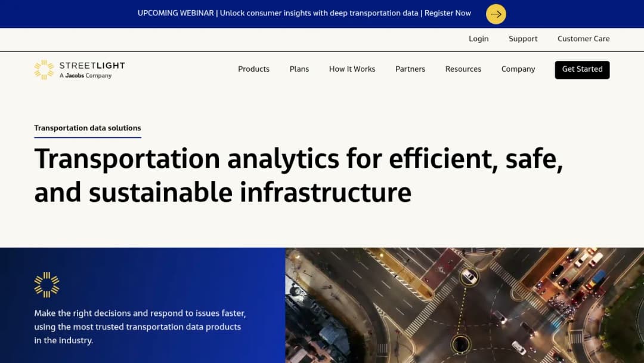Select How It Works in navigation
Screen dimensions: 644x363
point(352,69)
